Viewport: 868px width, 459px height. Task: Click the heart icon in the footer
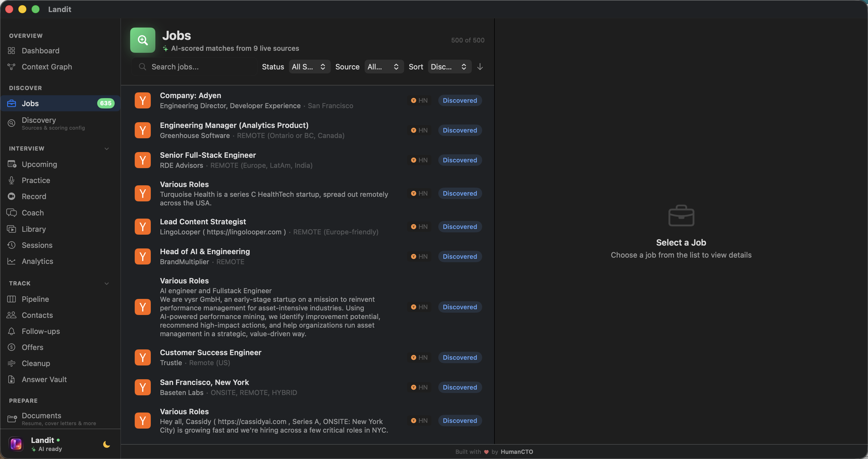tap(486, 452)
